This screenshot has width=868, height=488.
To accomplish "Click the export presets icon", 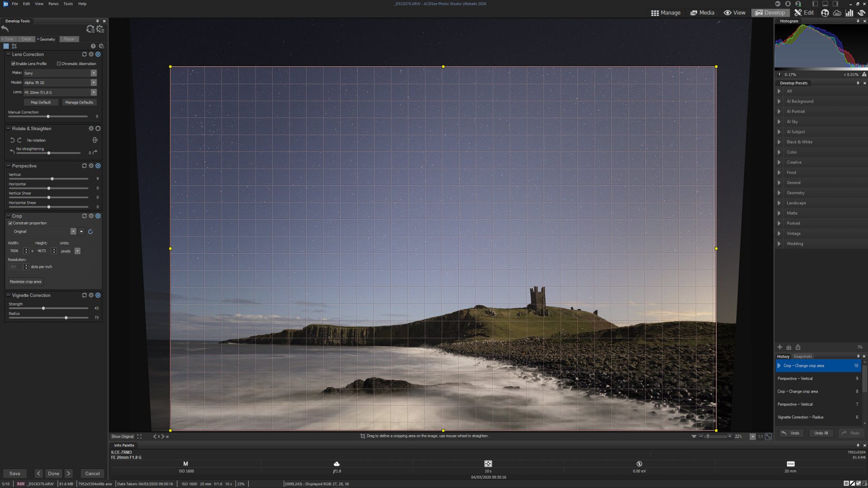I will 798,347.
